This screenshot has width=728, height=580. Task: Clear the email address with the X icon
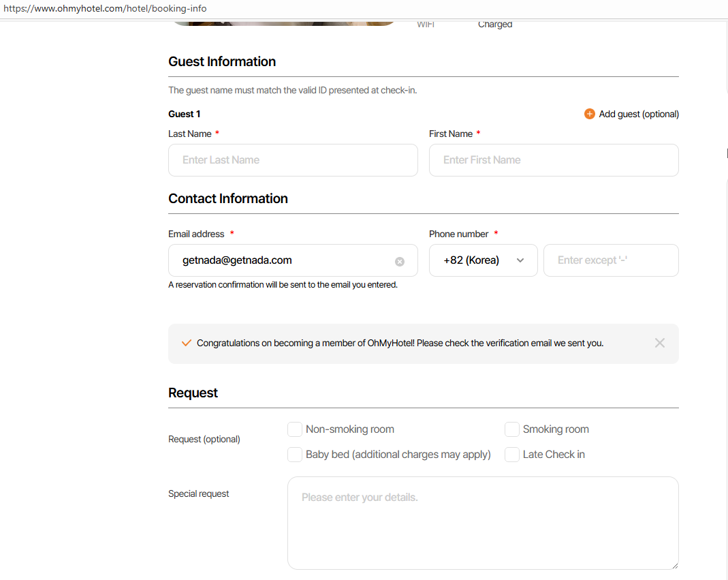point(400,261)
